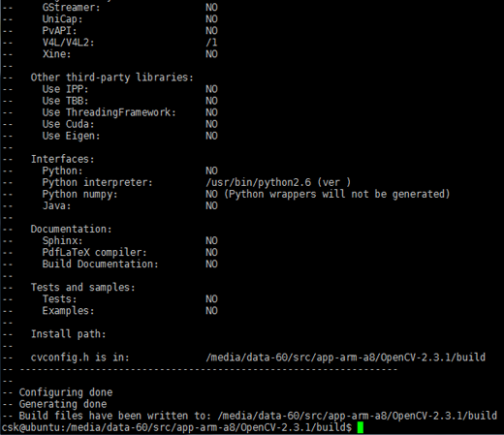Click the 'Python numpy' label

(79, 195)
